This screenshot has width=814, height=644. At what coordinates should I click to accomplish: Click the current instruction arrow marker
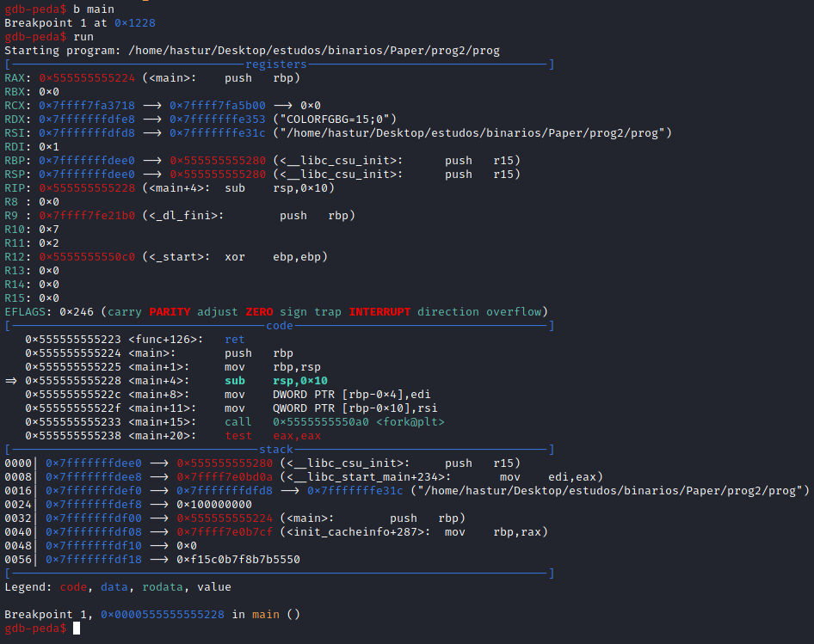[11, 381]
